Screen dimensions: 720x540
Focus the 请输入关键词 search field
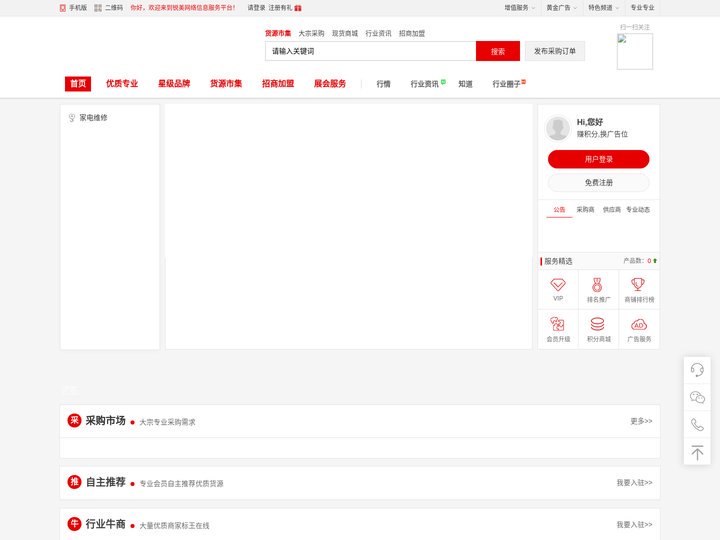pos(370,51)
